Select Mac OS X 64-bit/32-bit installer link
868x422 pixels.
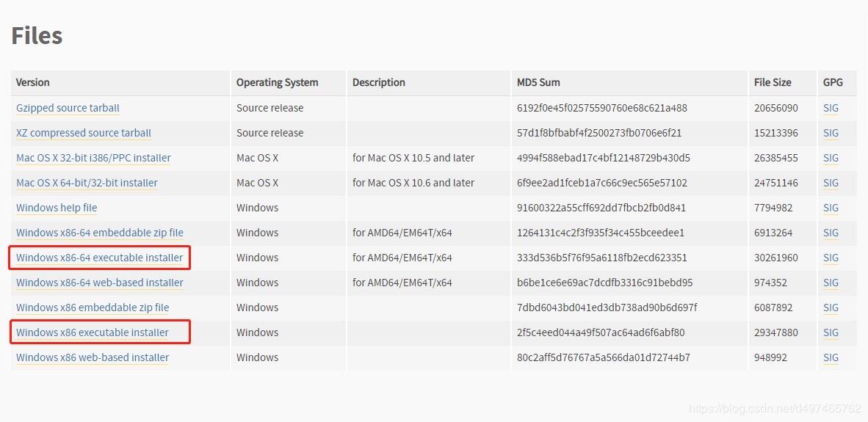(x=87, y=183)
